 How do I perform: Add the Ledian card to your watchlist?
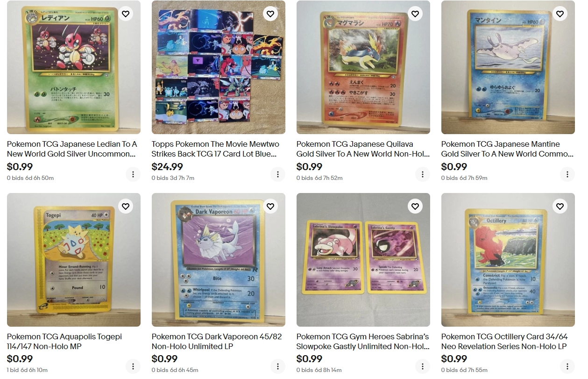pyautogui.click(x=126, y=14)
